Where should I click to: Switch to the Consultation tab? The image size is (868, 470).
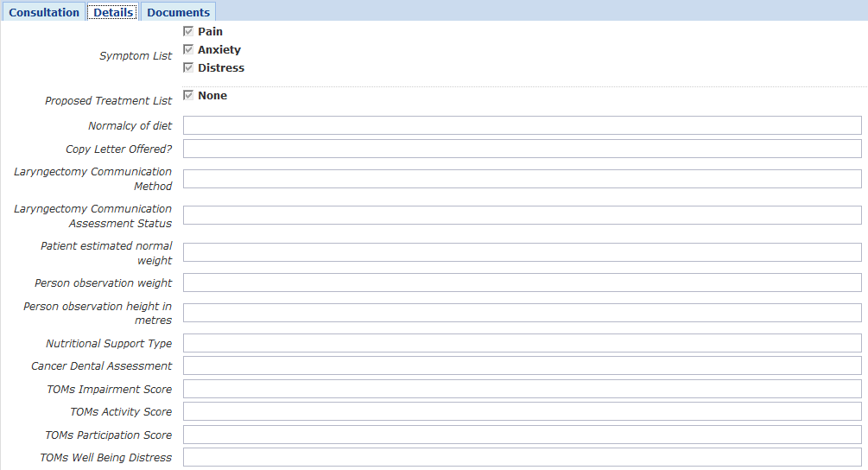pos(44,12)
